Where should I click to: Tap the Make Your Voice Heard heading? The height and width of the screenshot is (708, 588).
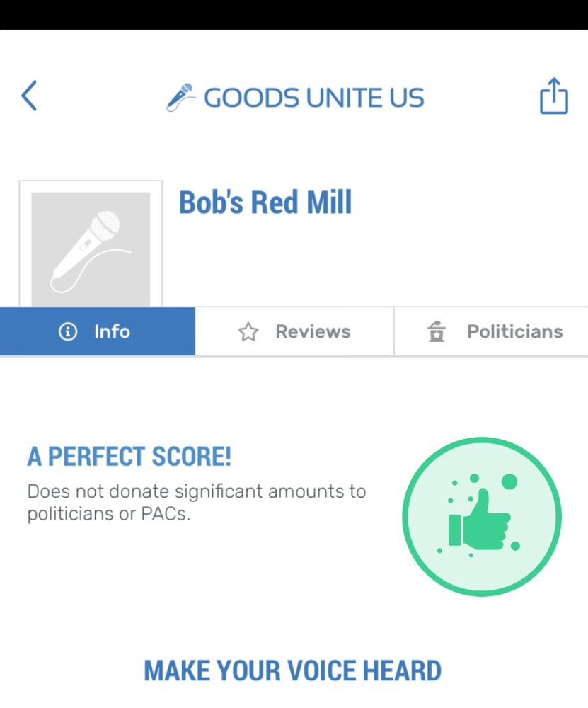coord(292,670)
